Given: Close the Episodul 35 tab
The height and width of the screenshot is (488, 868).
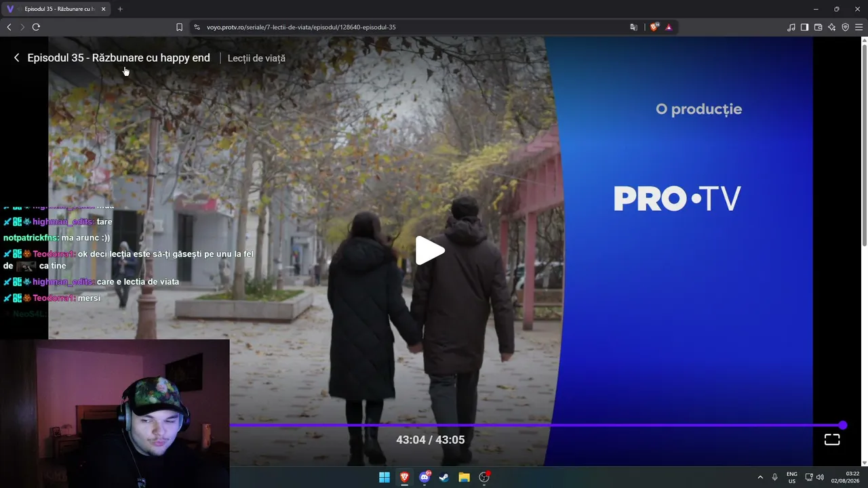Looking at the screenshot, I should (x=104, y=9).
